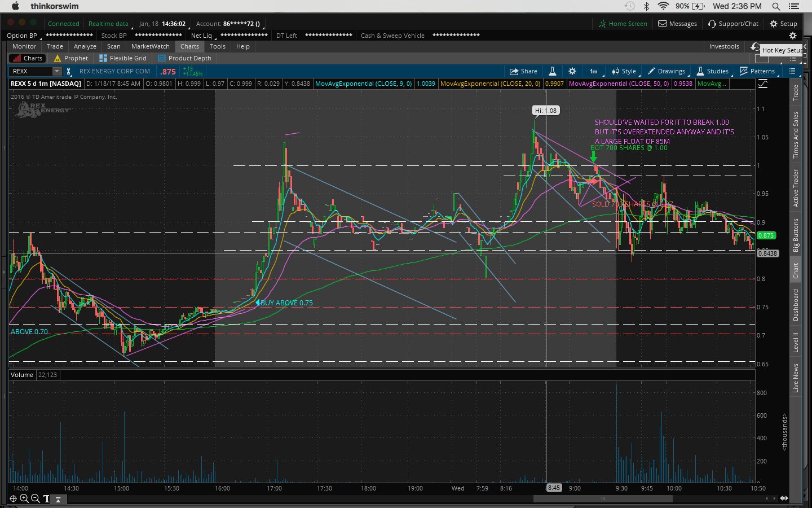The height and width of the screenshot is (508, 812).
Task: Select the text drawing tool
Action: 46,498
